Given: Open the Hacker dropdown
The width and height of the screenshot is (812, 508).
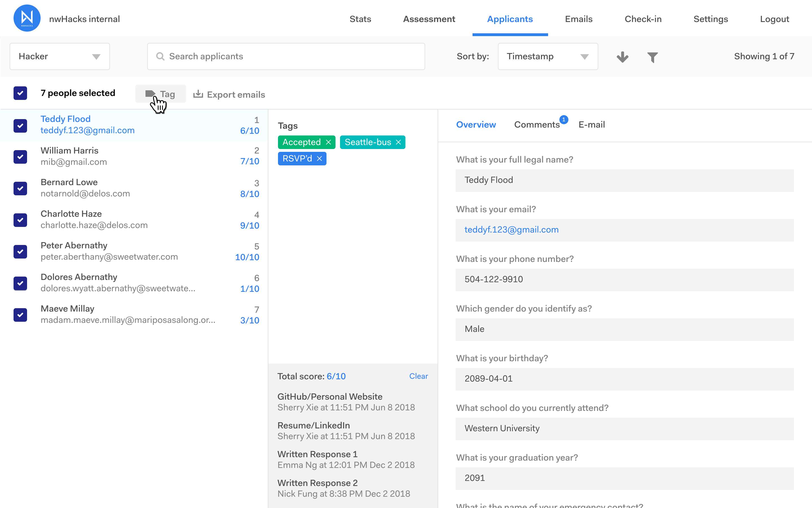Looking at the screenshot, I should pos(60,56).
